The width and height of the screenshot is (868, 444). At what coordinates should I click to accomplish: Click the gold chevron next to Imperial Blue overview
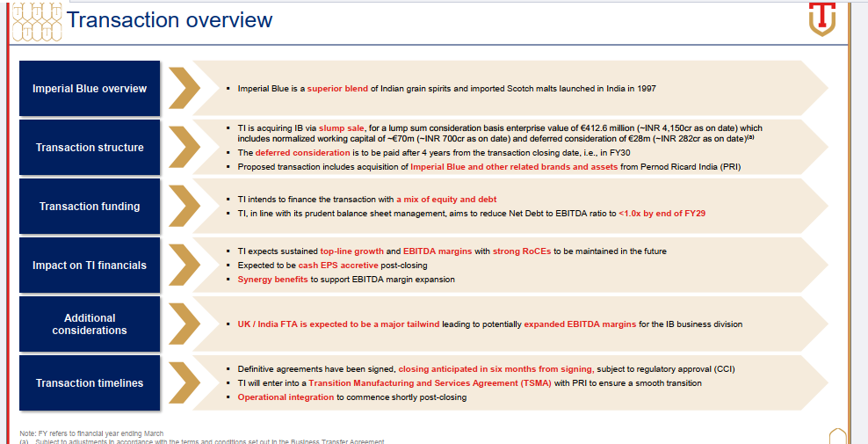(183, 89)
